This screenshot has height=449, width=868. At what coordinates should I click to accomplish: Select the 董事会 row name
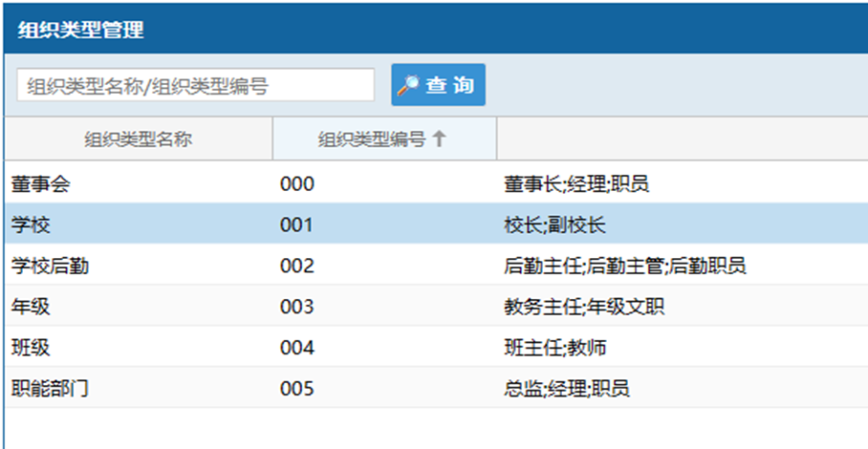[x=40, y=184]
